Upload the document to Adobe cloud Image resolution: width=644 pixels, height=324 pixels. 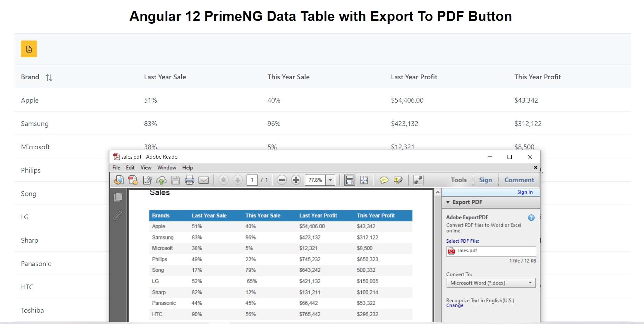(x=161, y=180)
